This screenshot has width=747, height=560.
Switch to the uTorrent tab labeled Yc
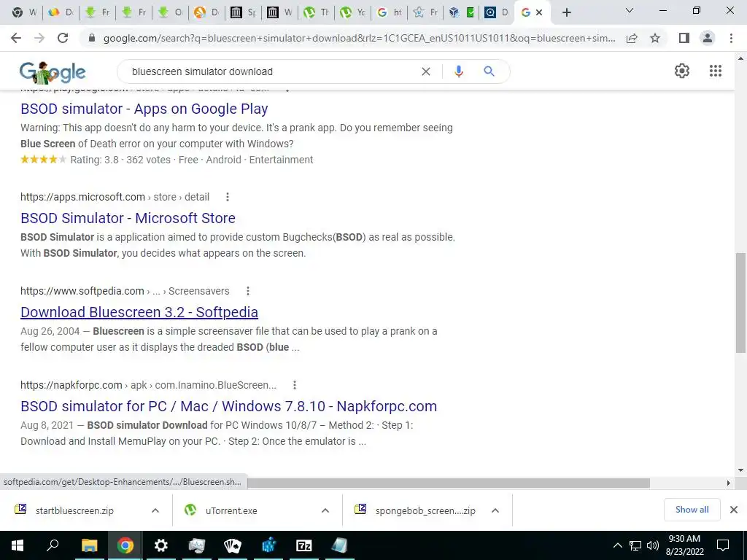pyautogui.click(x=353, y=12)
